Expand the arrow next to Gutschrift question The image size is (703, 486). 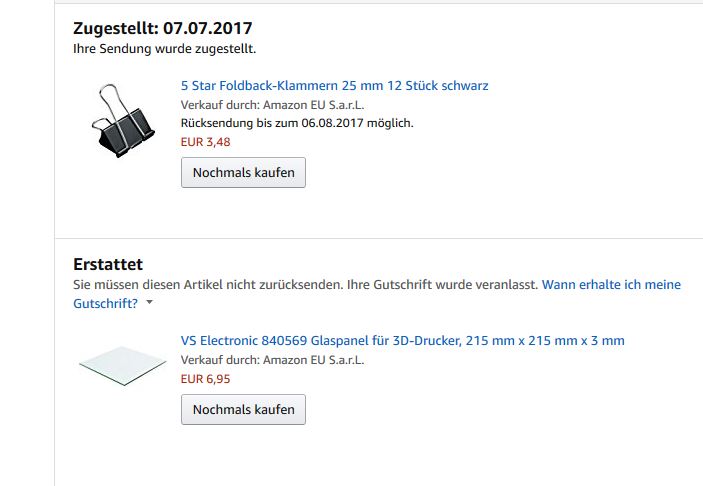pos(149,303)
